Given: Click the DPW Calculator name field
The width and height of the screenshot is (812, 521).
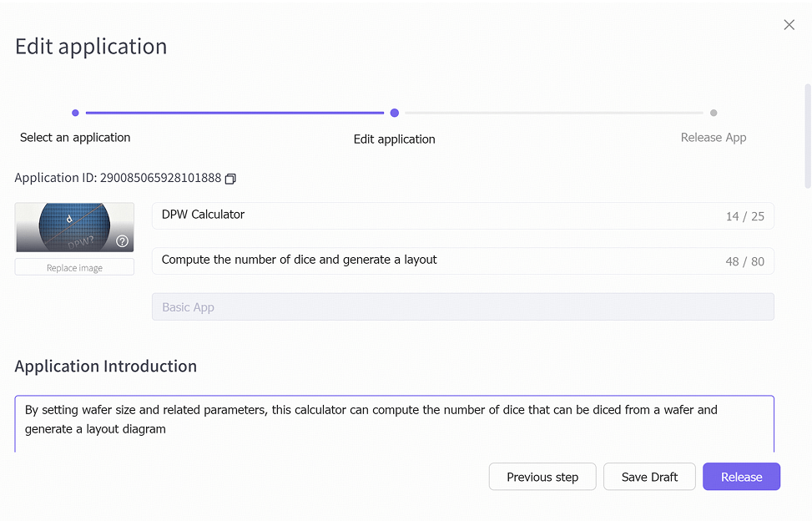Looking at the screenshot, I should point(462,215).
